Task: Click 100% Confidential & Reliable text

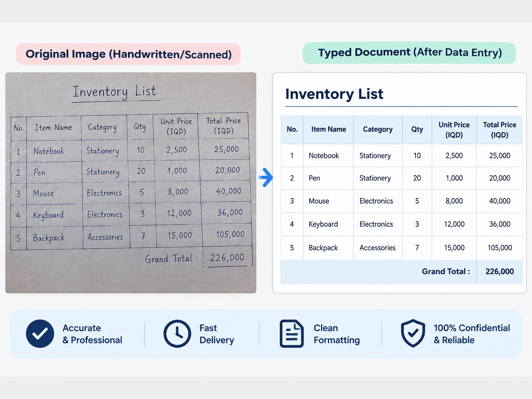Action: (472, 334)
